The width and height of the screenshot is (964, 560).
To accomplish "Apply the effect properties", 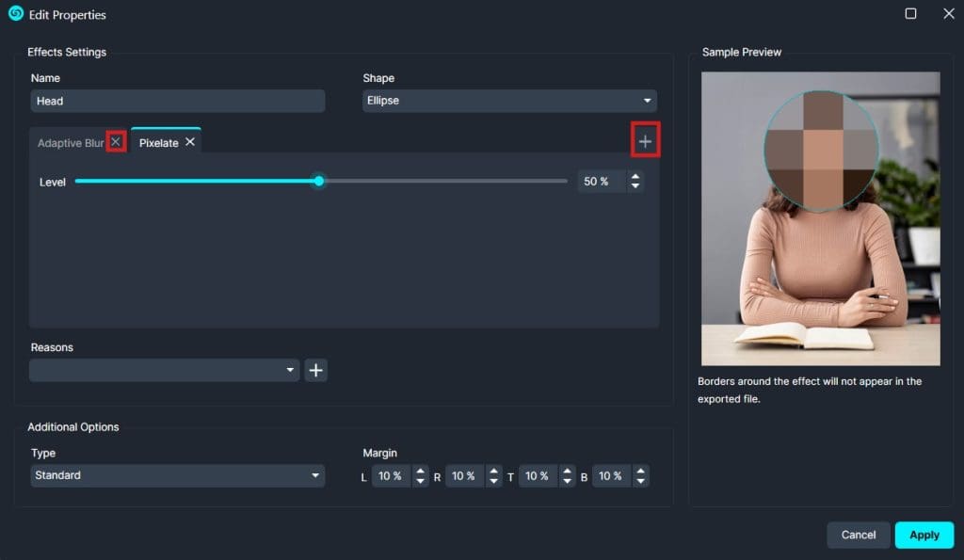I will (924, 535).
